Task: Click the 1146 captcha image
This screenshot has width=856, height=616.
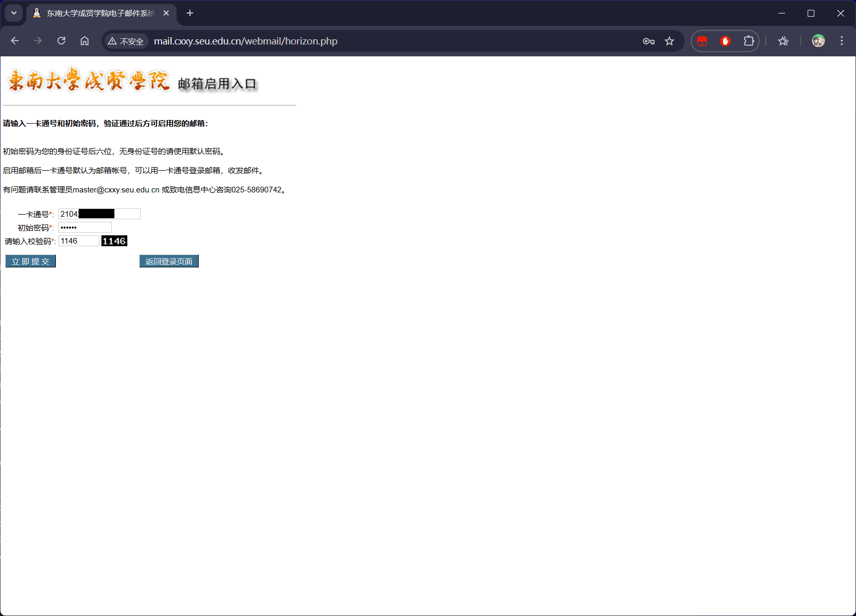Action: pyautogui.click(x=114, y=241)
